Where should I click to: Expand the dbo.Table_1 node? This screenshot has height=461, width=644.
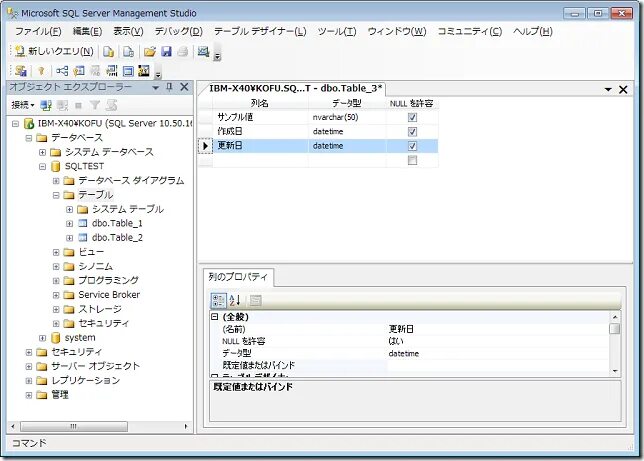click(x=69, y=224)
